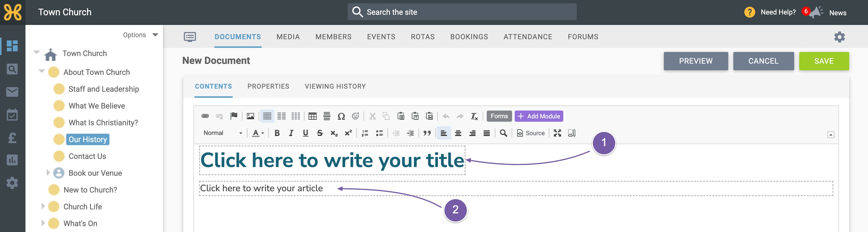The image size is (868, 232).
Task: Click in the Search the site field
Action: 462,12
